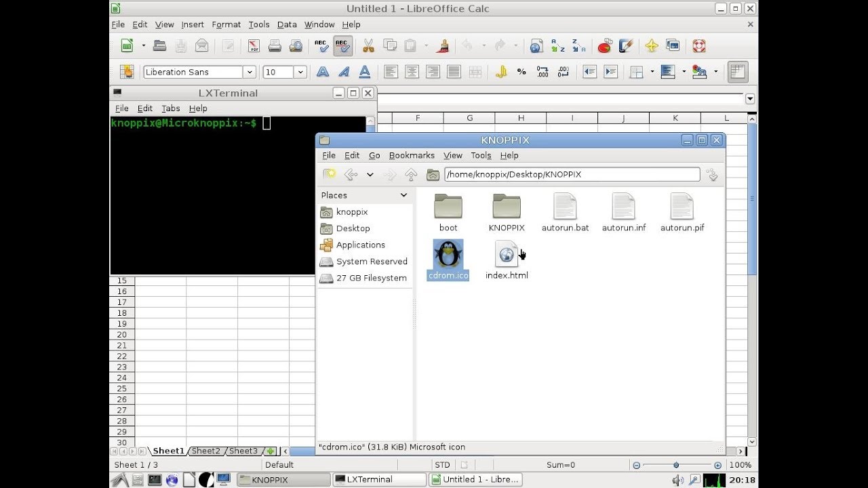Collapse the Places panel dropdown
The height and width of the screenshot is (488, 868).
click(x=403, y=195)
